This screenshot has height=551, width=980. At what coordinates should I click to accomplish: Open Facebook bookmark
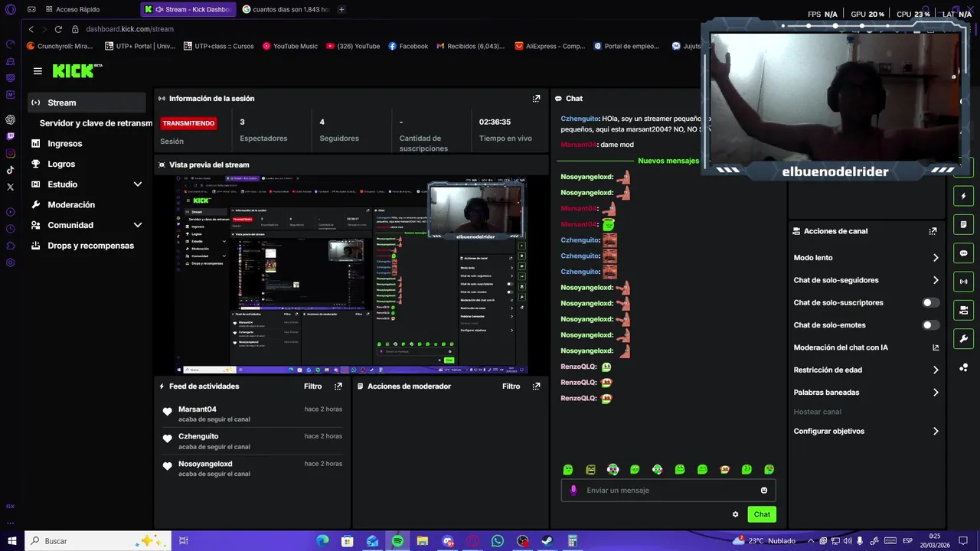[408, 46]
